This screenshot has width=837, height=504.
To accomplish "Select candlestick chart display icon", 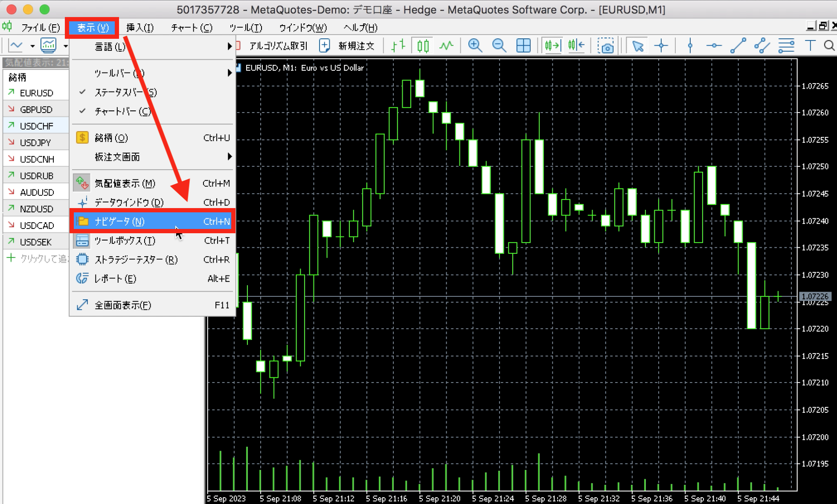I will (x=423, y=45).
